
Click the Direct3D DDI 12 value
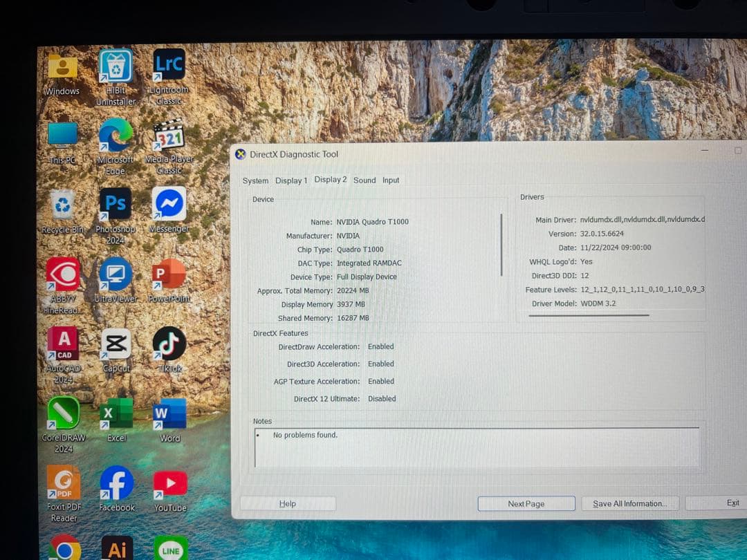pos(584,276)
